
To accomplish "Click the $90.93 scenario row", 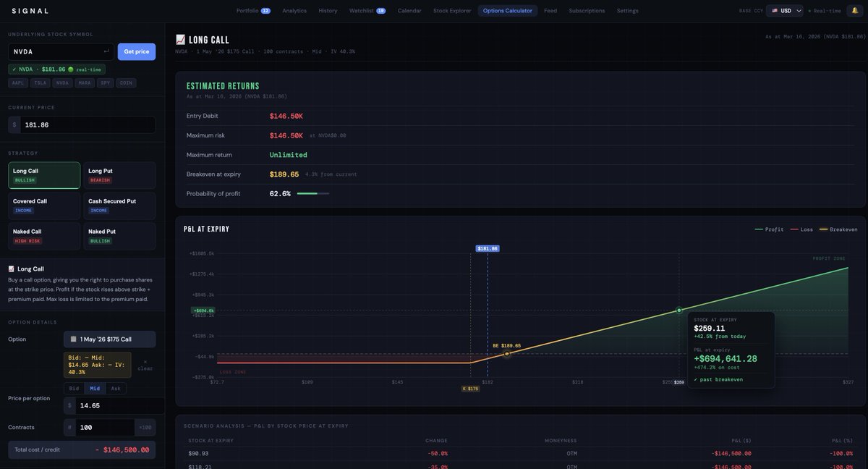I will [x=521, y=453].
